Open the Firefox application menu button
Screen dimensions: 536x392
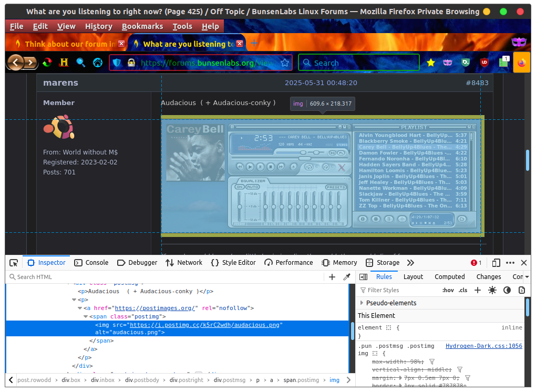click(522, 63)
